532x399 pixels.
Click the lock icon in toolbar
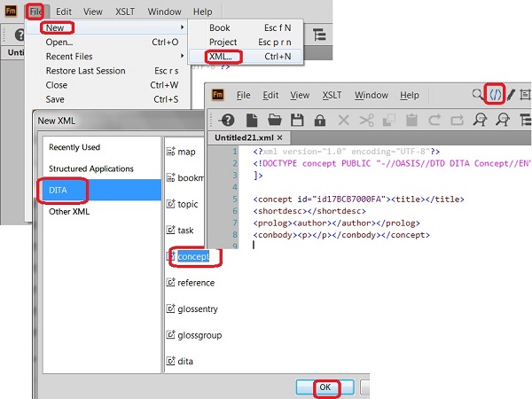[x=319, y=120]
